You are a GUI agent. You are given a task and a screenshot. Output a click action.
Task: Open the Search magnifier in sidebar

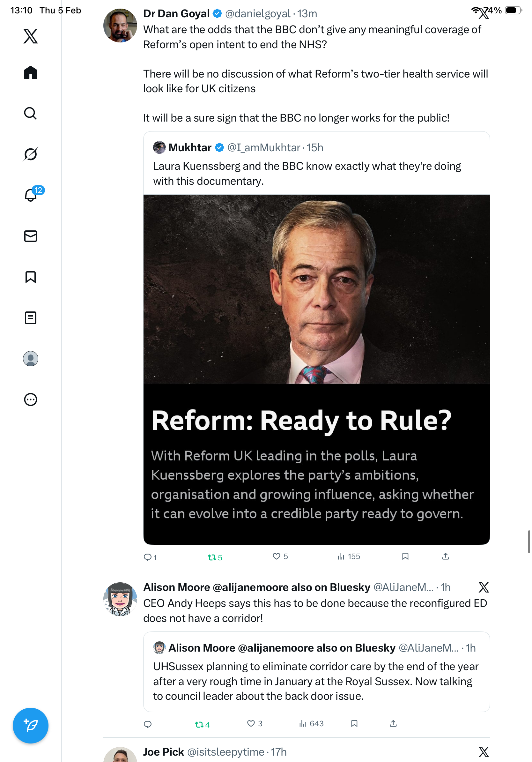tap(31, 114)
